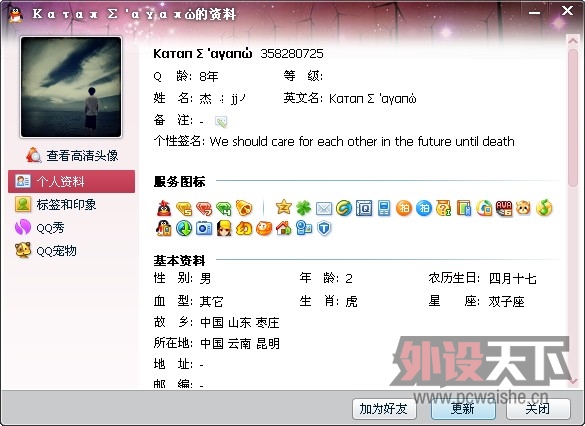This screenshot has width=585, height=426.
Task: Click the blue shield T icon
Action: pos(324,228)
